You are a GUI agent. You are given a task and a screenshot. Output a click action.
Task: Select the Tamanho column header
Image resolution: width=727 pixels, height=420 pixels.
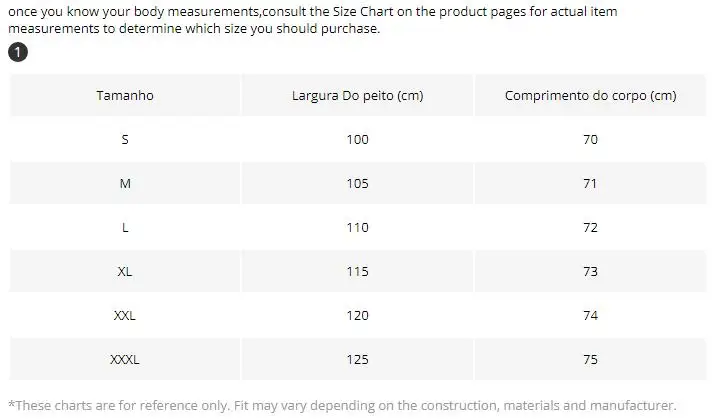tap(125, 95)
